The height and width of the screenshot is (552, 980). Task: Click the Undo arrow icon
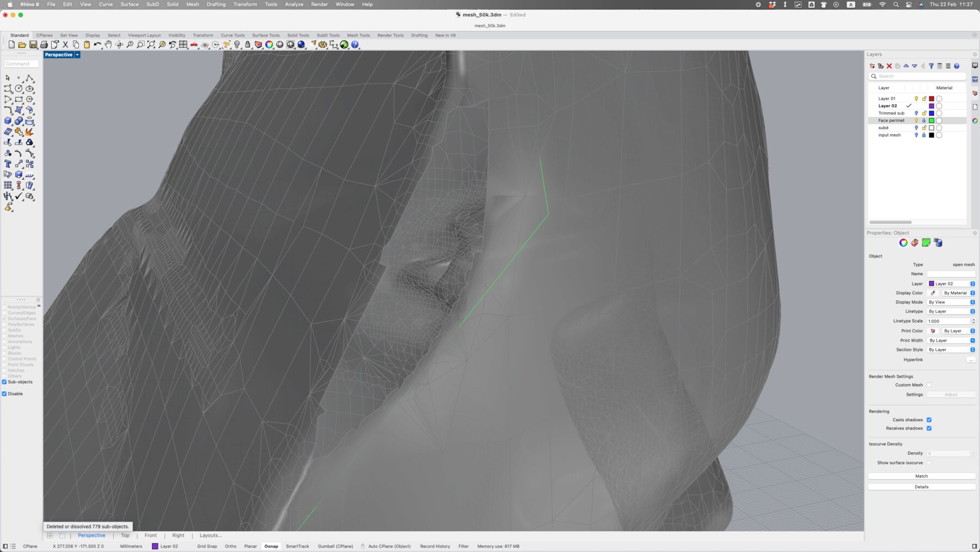[x=97, y=45]
